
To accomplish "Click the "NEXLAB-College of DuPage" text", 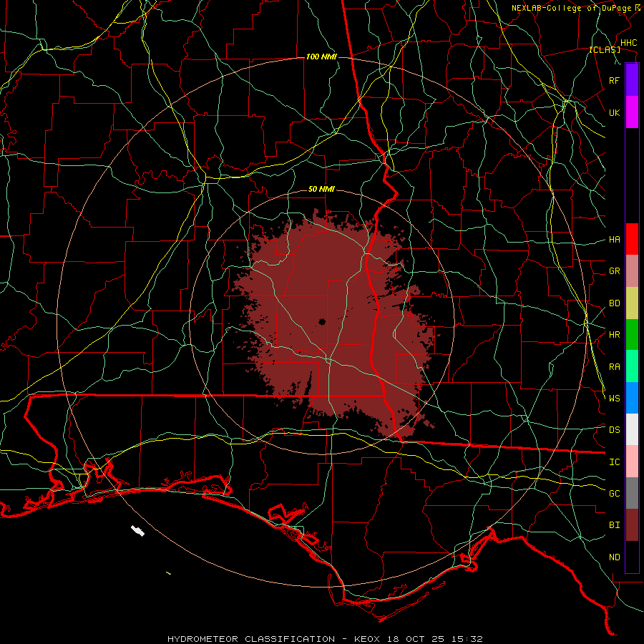I will 571,8.
